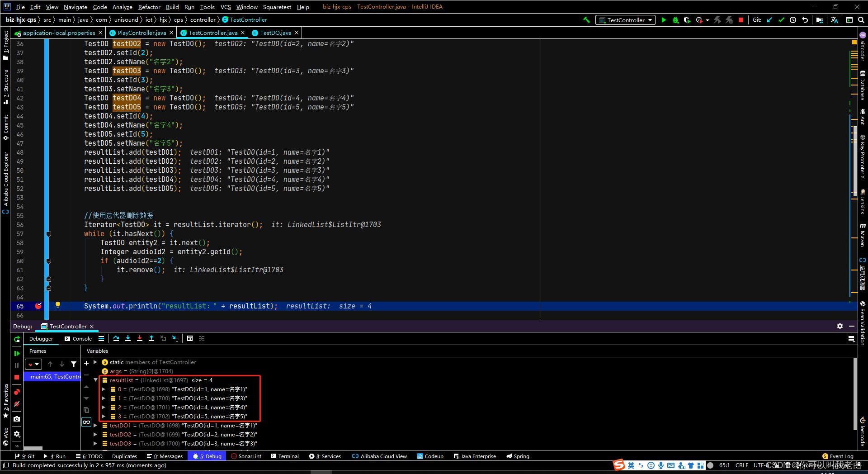868x474 pixels.
Task: Open the thread selector dropdown in Frames
Action: click(x=34, y=364)
